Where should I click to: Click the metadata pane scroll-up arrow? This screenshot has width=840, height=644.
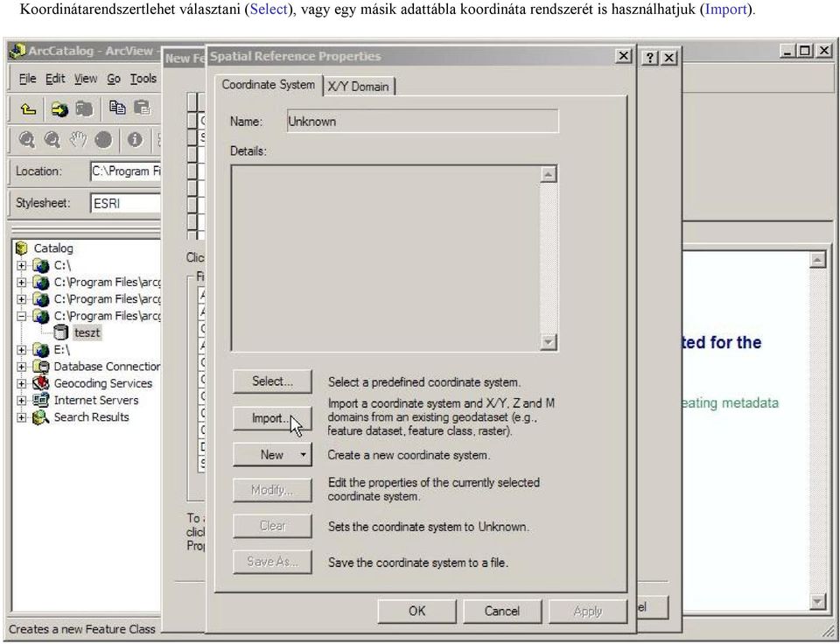pyautogui.click(x=817, y=260)
